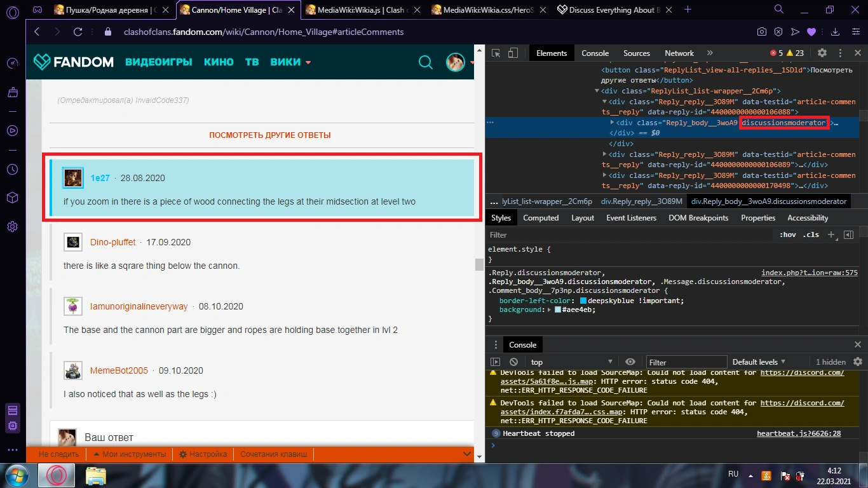This screenshot has height=488, width=868.
Task: Open Settings gear in the Opera sidebar
Action: coord(12,226)
